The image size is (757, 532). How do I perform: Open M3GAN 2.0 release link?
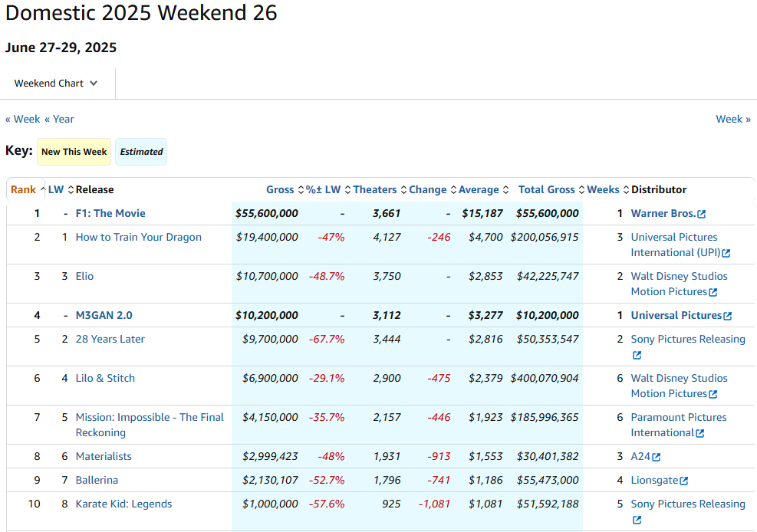[x=104, y=315]
